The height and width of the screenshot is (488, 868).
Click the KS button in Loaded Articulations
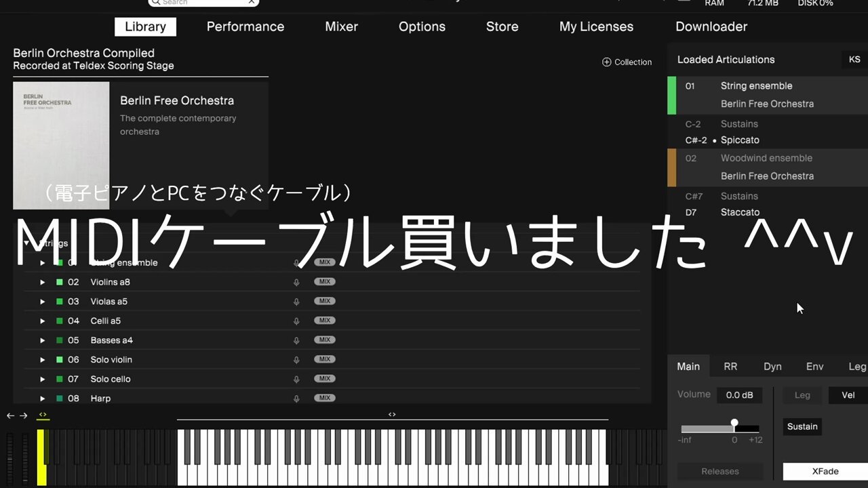click(x=854, y=60)
